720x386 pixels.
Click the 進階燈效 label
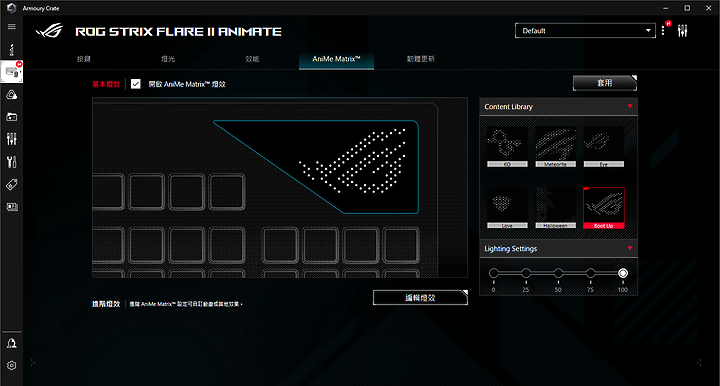coord(106,304)
